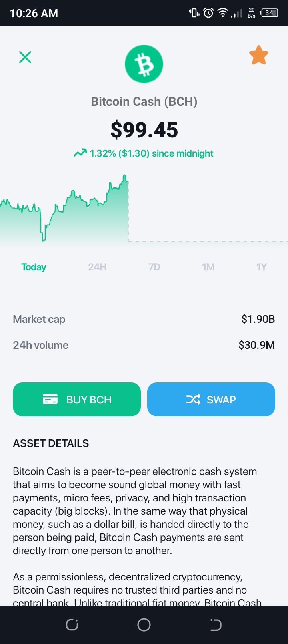Viewport: 288px width, 644px height.
Task: Tap the 24h volume row
Action: [144, 345]
